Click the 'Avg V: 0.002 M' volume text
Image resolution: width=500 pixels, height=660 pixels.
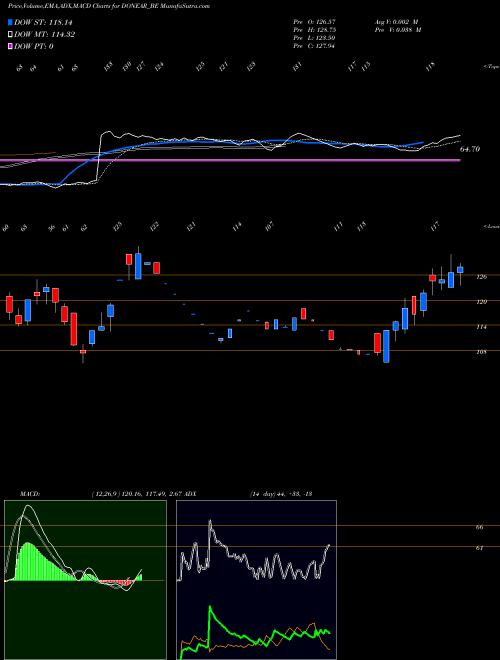point(396,22)
